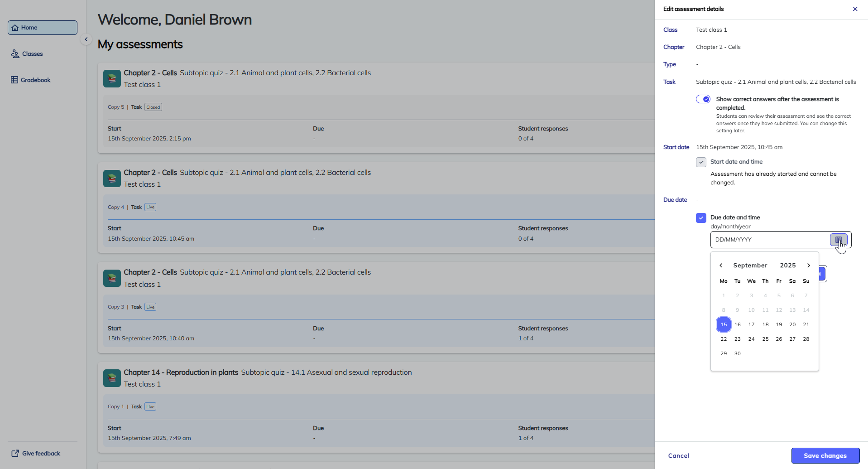This screenshot has width=868, height=469.
Task: Click the Copy 5 label
Action: click(x=116, y=107)
